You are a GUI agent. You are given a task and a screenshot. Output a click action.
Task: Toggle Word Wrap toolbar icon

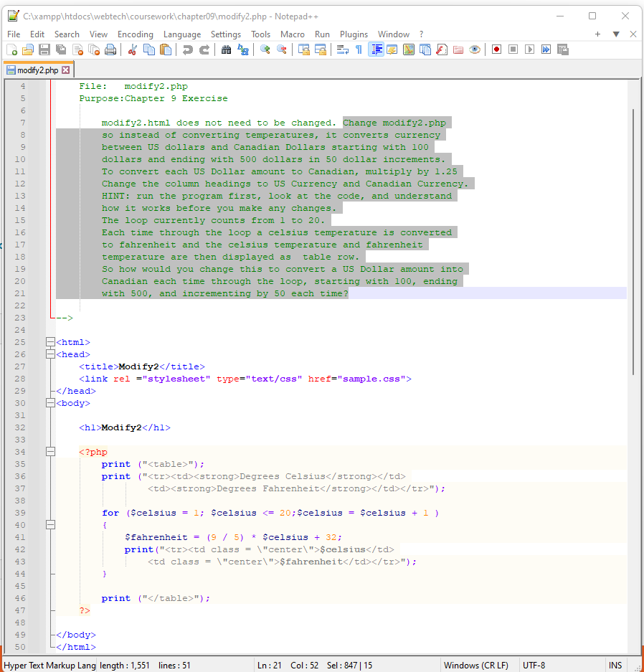tap(342, 49)
